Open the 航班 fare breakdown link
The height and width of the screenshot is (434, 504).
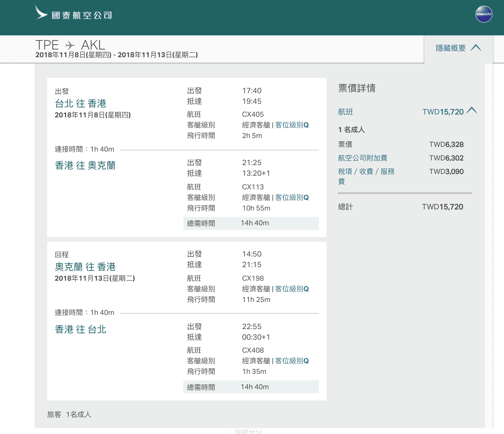346,112
